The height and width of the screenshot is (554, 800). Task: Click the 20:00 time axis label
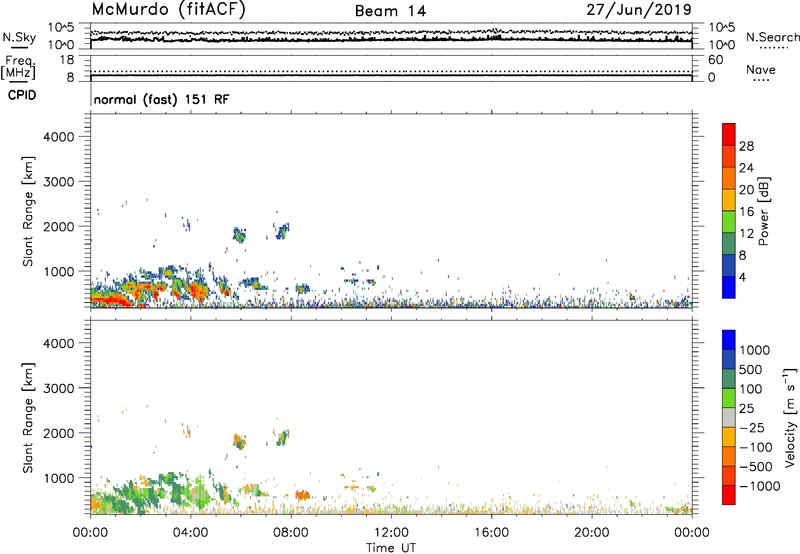[x=591, y=533]
